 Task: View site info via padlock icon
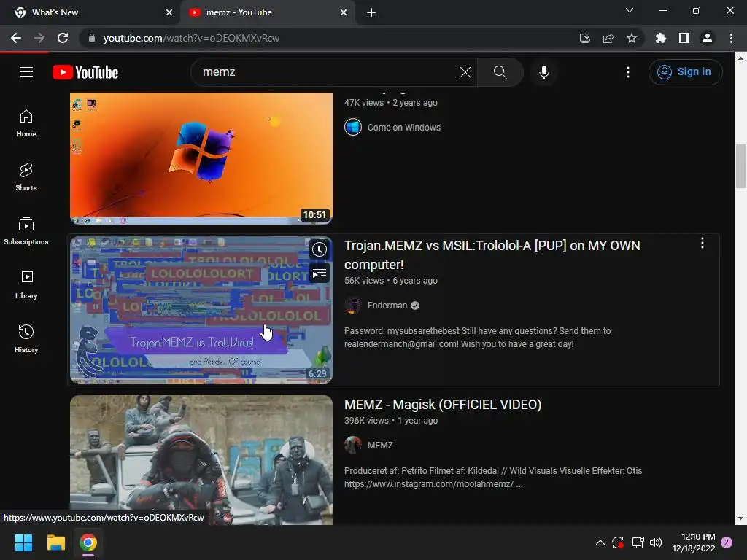click(92, 38)
